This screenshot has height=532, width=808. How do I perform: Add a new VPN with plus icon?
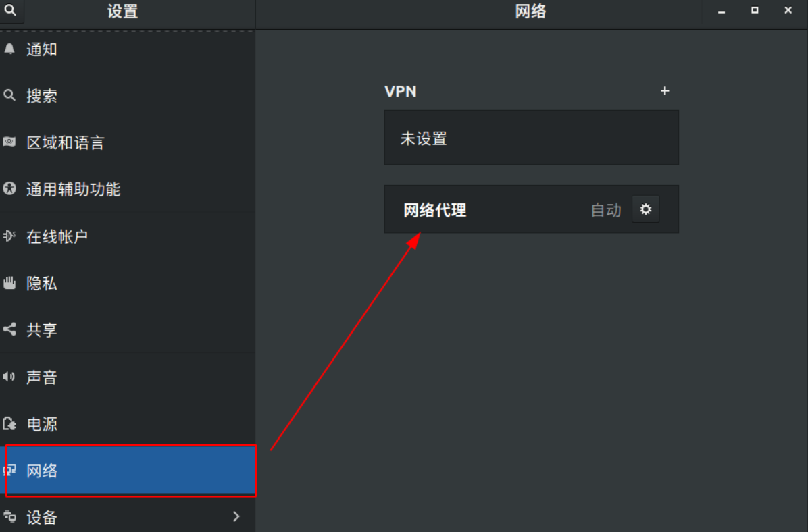tap(665, 91)
